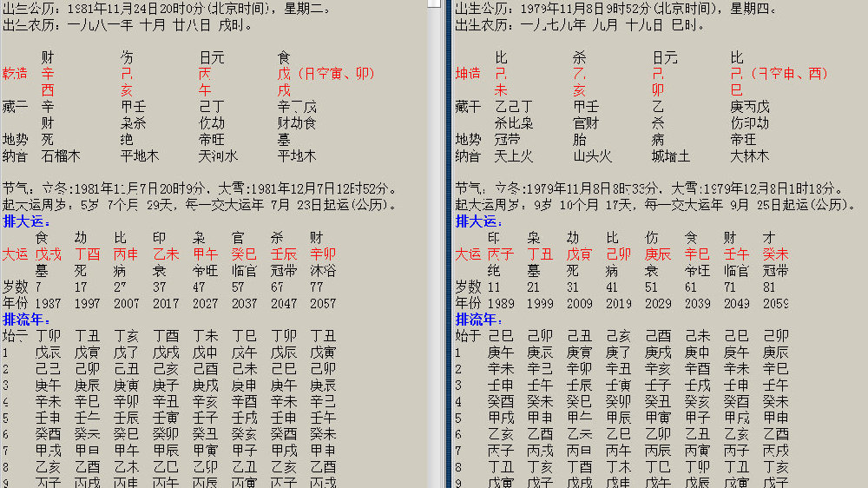
Task: Select year 1987 in left 年份 row
Action: coord(48,304)
